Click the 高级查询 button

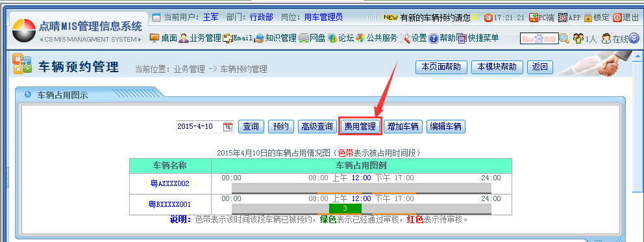pyautogui.click(x=317, y=127)
